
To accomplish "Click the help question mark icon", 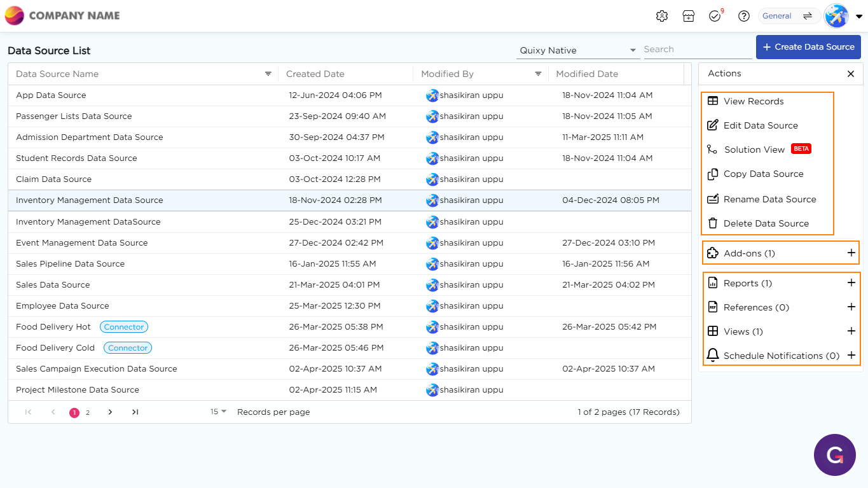I will click(744, 16).
